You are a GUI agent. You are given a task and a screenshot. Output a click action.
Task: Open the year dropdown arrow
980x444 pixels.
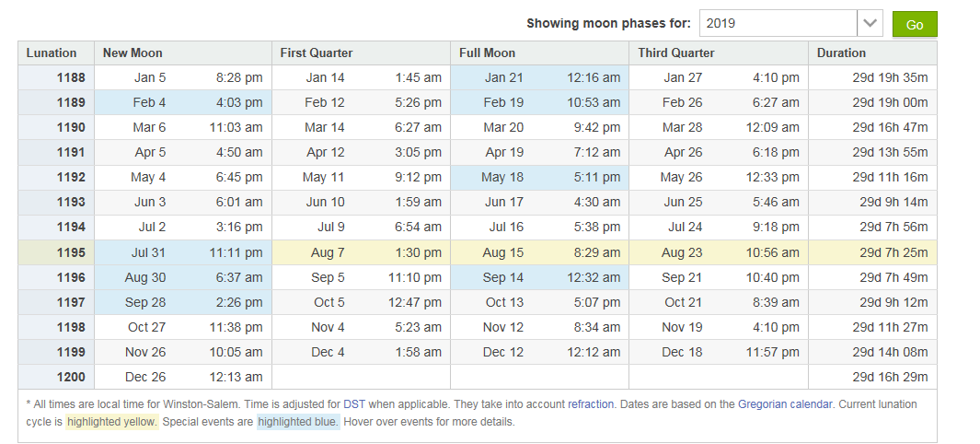coord(870,23)
